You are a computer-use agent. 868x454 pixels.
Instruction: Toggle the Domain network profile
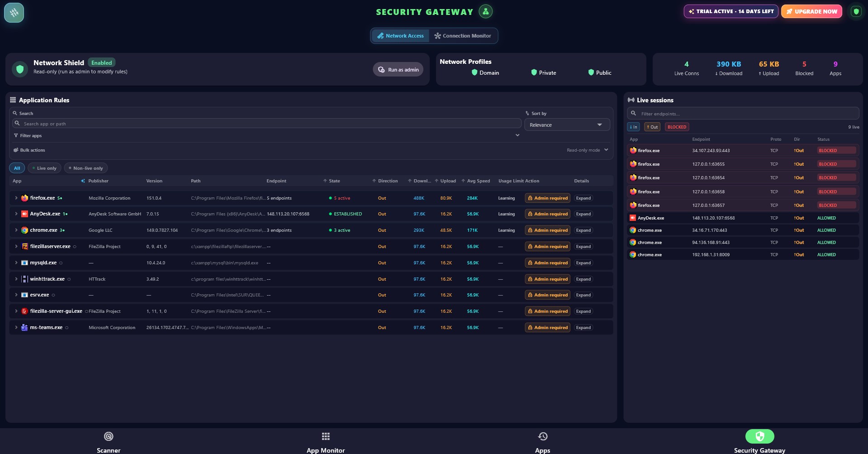pos(485,72)
